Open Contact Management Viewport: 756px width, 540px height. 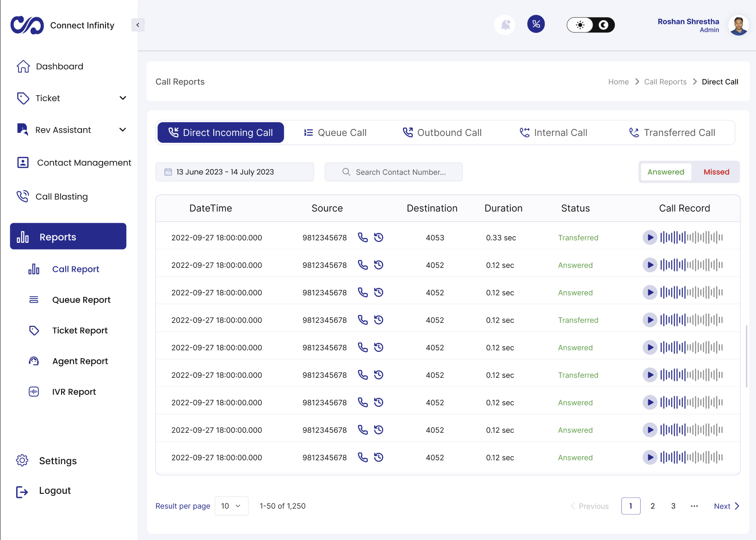74,163
